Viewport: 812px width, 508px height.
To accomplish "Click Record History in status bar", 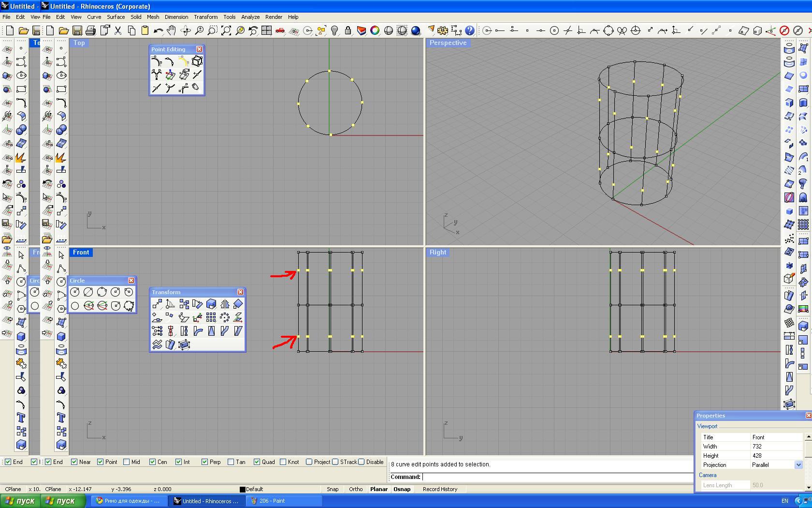I will (x=440, y=489).
